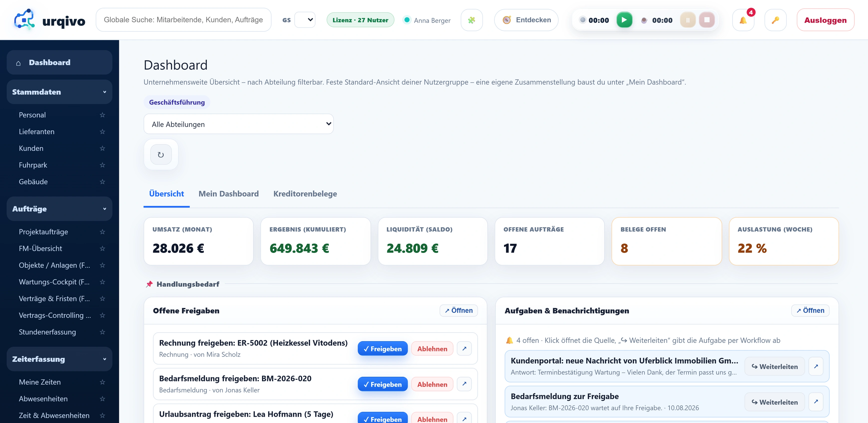Screen dimensions: 868x423
Task: Open Lieferanten in the sidebar
Action: (x=36, y=131)
